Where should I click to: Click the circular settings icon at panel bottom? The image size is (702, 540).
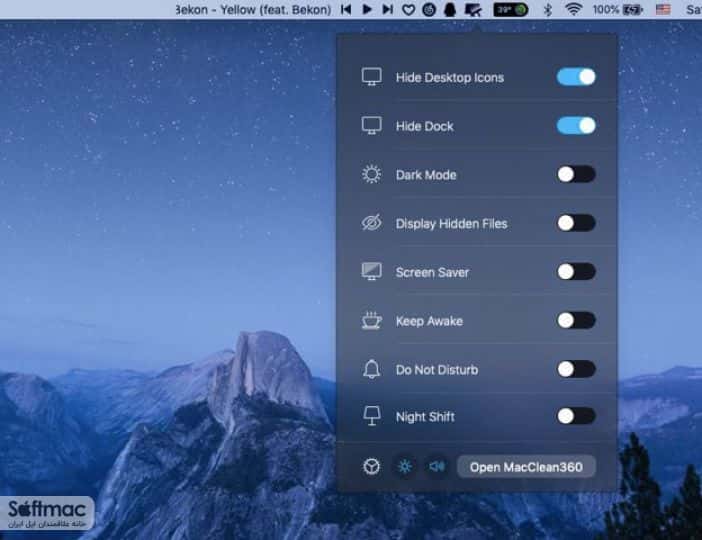(371, 467)
